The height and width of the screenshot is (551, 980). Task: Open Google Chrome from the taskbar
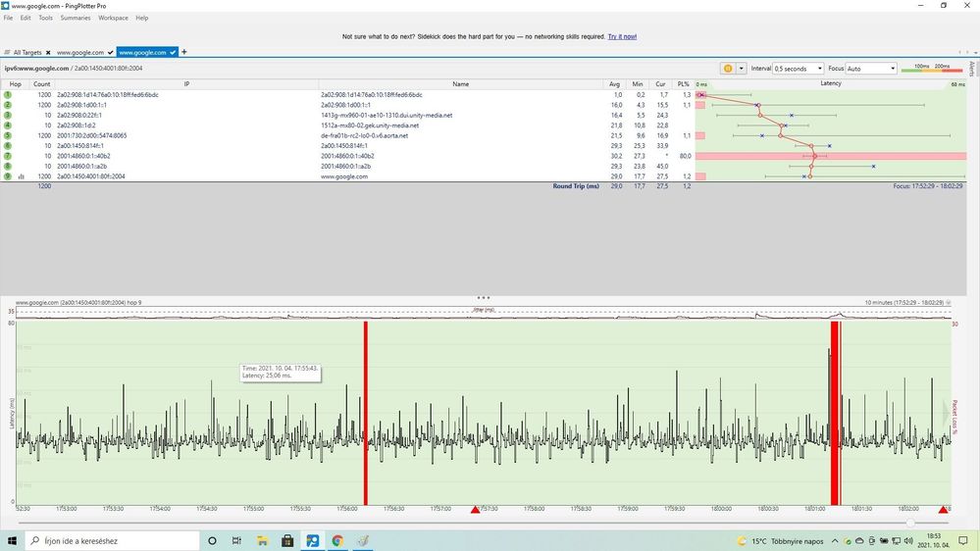click(x=337, y=540)
